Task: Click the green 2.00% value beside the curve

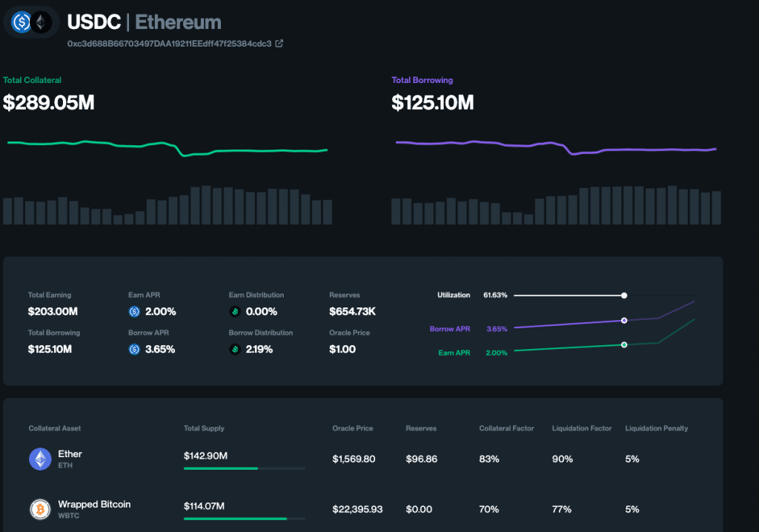Action: [497, 353]
